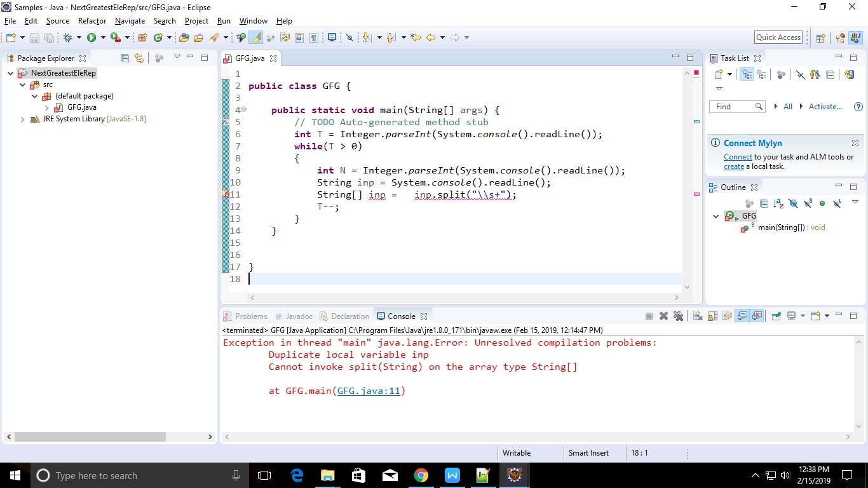Click the All working set link
This screenshot has width=868, height=488.
tap(788, 107)
